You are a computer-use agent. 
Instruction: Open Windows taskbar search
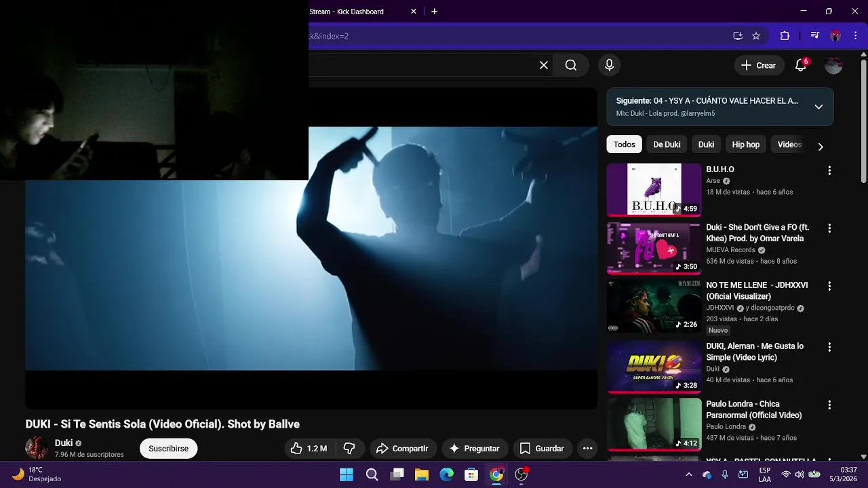tap(372, 474)
